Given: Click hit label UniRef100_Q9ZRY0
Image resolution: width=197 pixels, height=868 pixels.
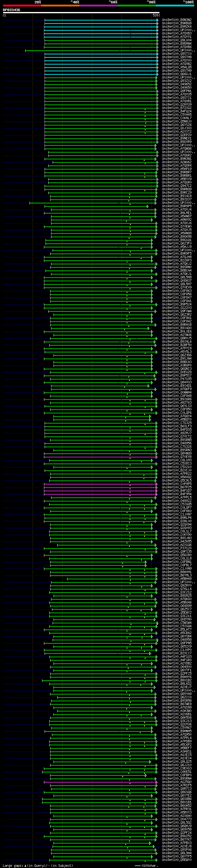Looking at the screenshot, I should coord(177,585).
